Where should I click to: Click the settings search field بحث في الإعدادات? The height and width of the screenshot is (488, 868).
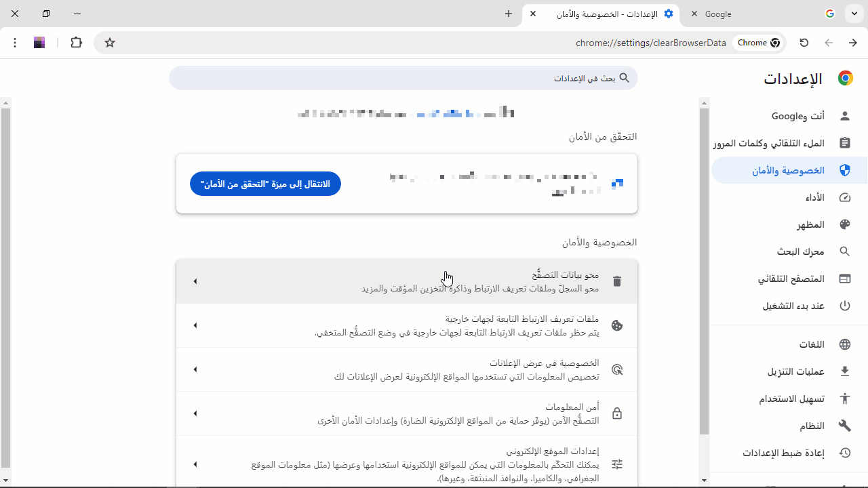click(403, 78)
